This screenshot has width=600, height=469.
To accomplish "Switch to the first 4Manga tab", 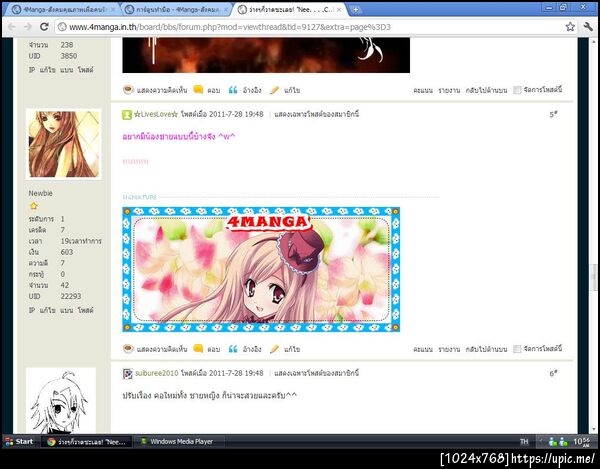I will [63, 10].
